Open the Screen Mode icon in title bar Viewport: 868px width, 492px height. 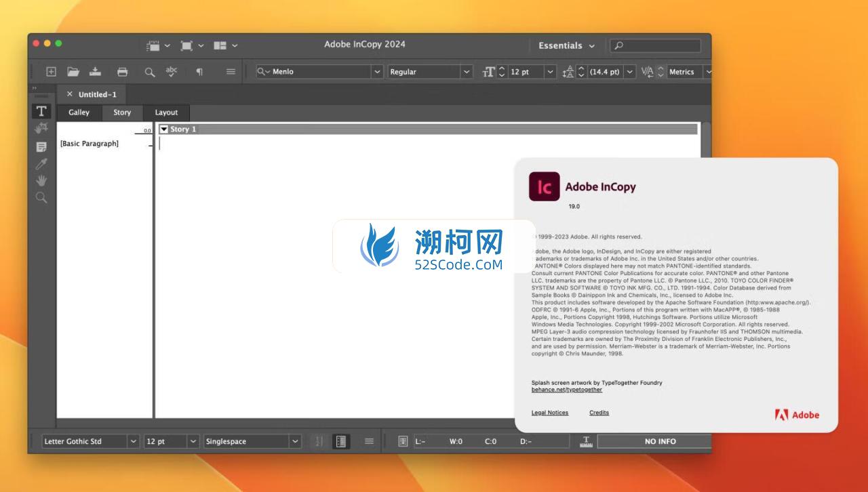pos(192,45)
